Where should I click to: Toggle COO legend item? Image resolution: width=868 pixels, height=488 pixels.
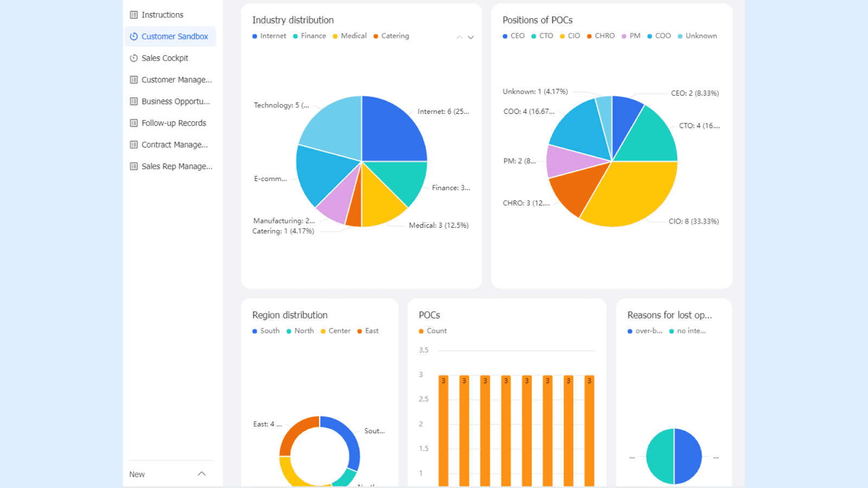(659, 36)
